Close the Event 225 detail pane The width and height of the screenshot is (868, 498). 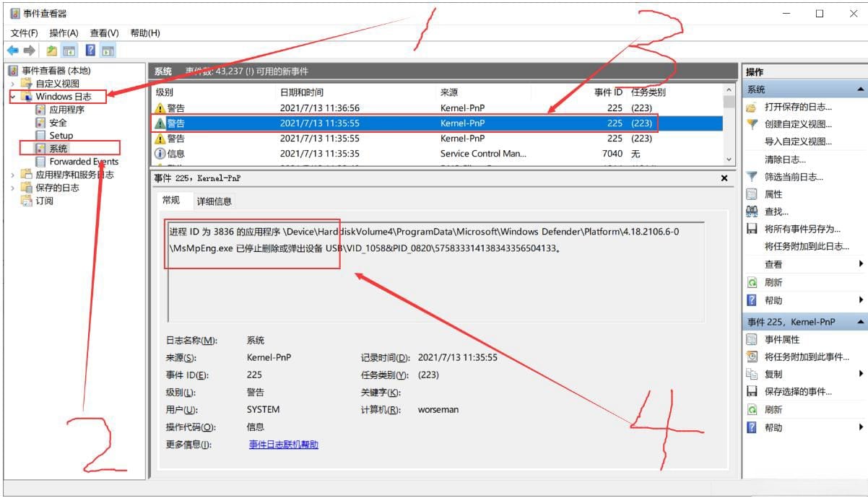[724, 178]
